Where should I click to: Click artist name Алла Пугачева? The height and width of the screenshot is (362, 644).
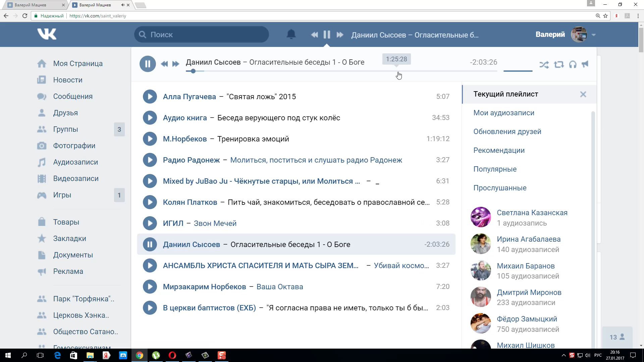pos(190,97)
